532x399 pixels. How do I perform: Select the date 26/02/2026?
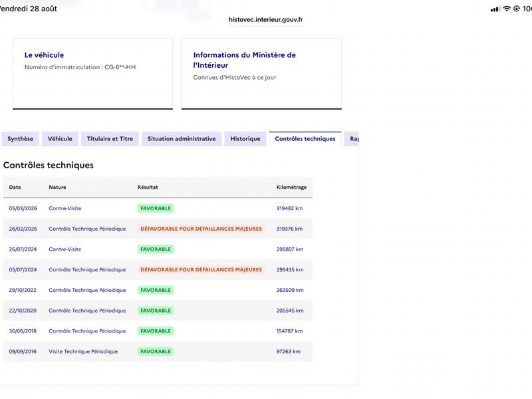click(x=23, y=229)
